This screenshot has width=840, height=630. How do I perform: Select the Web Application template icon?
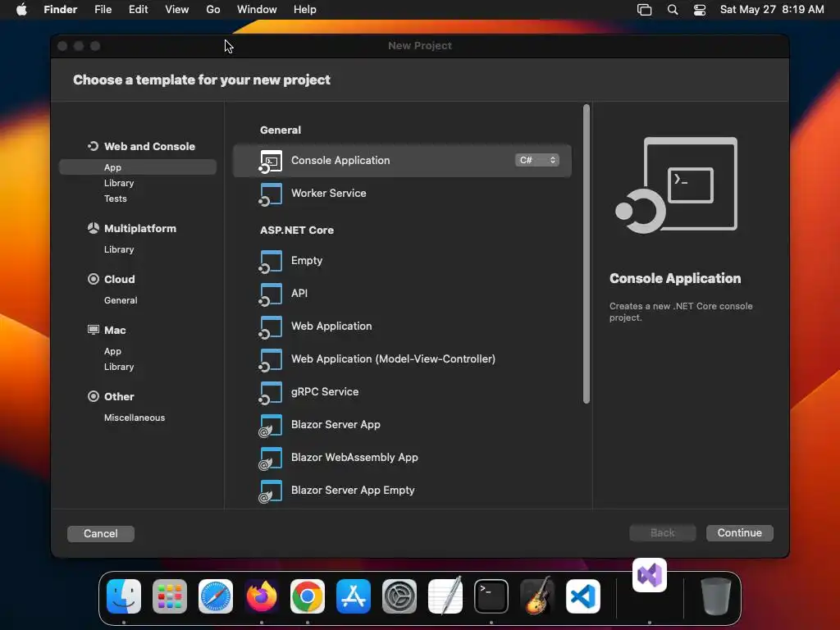click(271, 326)
